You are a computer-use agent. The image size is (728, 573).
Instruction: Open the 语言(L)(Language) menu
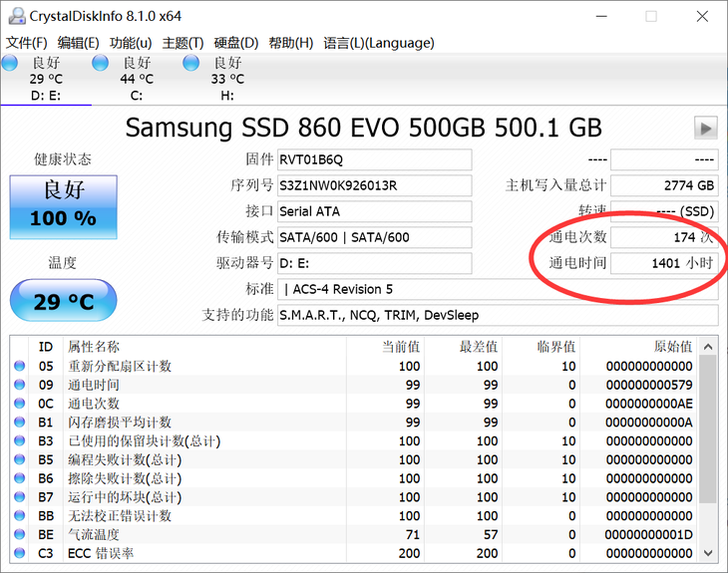[379, 43]
